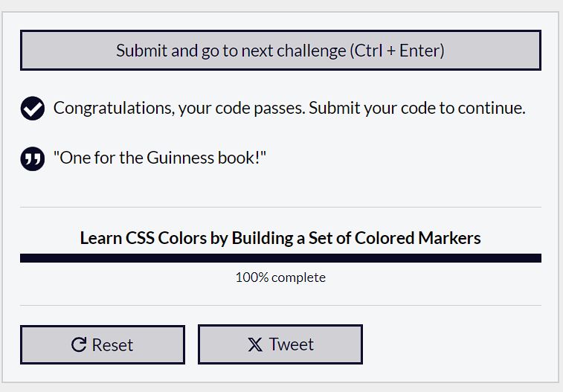
Task: Click "Submit your code to continue" sentence
Action: (x=417, y=108)
